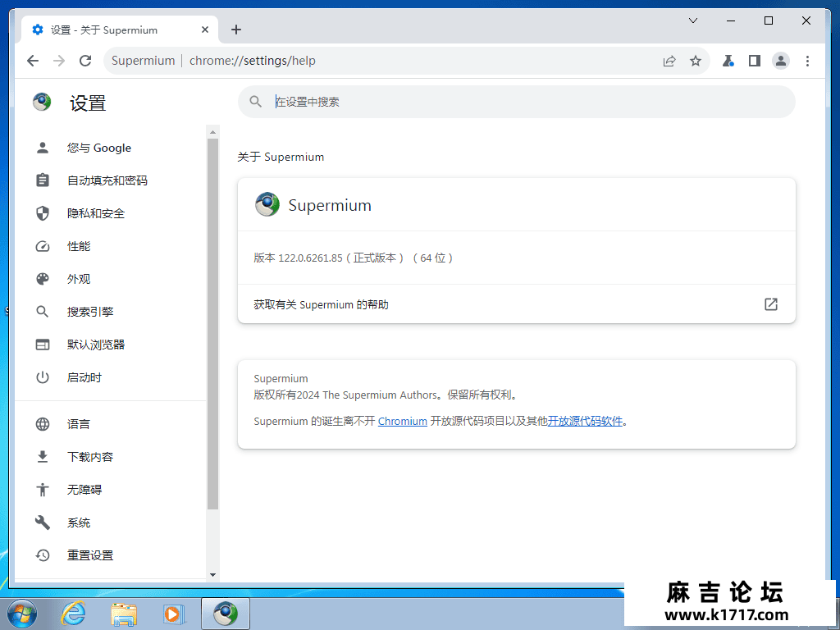Viewport: 840px width, 630px height.
Task: Open the share page icon in address bar
Action: tap(669, 61)
